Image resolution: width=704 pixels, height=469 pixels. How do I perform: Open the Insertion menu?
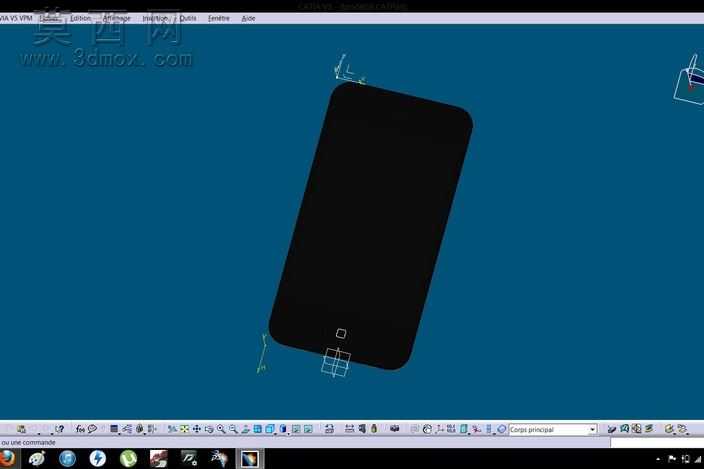click(155, 18)
